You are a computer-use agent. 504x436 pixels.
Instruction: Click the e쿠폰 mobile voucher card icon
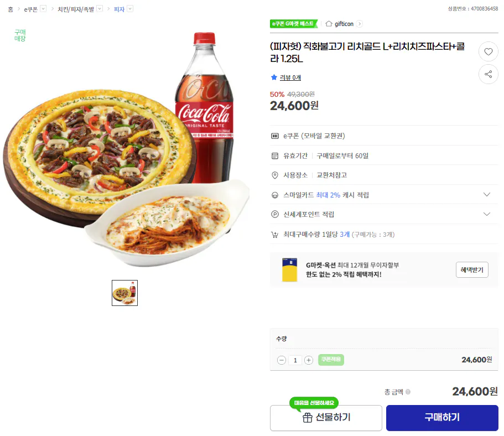(274, 136)
